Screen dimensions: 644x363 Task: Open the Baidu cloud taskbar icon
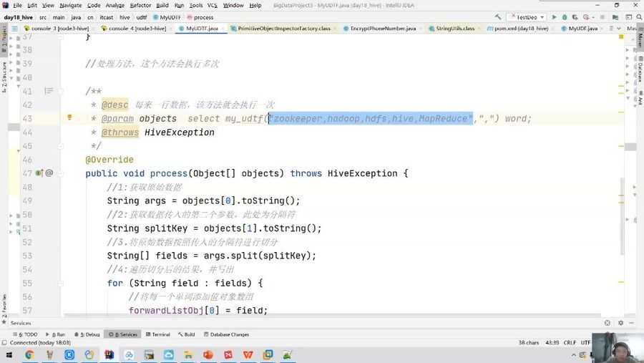pos(129,355)
